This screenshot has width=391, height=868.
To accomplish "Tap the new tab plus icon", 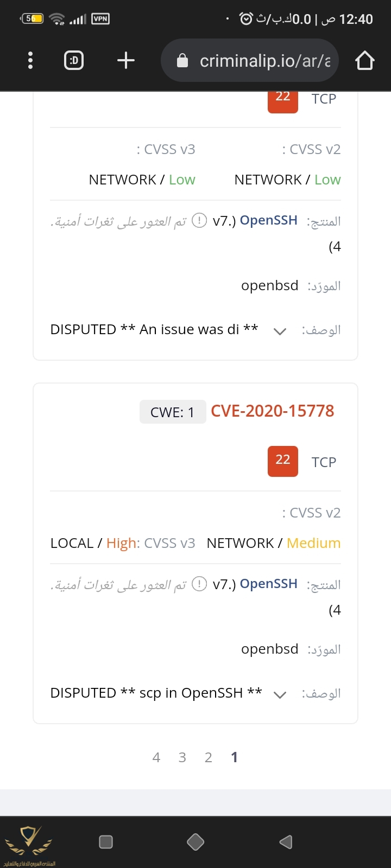I will point(126,60).
